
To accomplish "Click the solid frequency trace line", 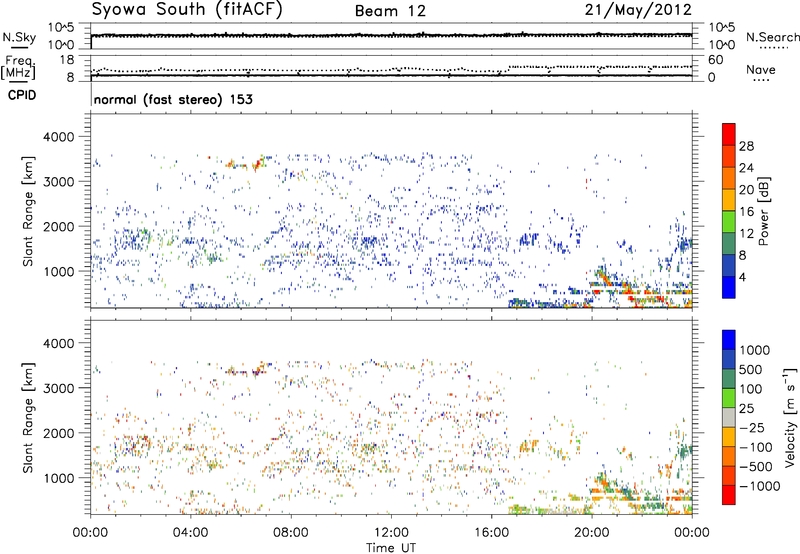I will point(391,75).
